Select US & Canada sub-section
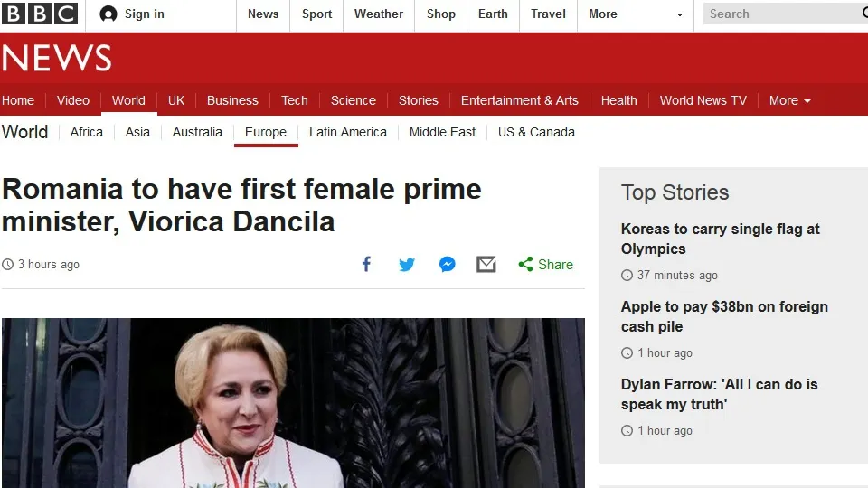 coord(536,132)
